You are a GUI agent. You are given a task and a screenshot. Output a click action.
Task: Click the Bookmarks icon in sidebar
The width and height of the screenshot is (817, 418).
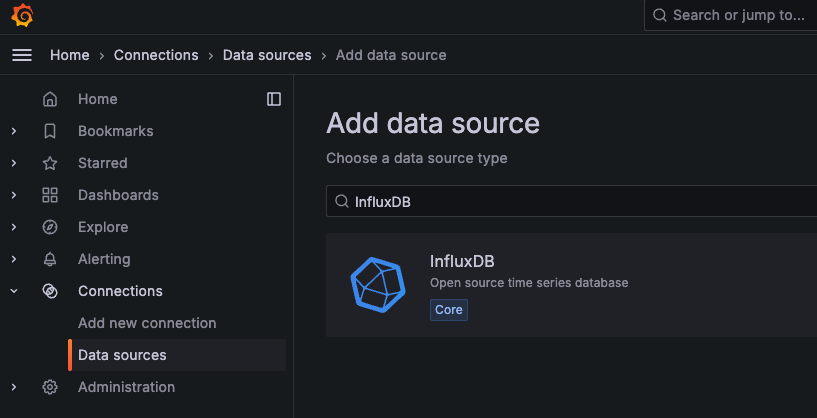click(50, 131)
